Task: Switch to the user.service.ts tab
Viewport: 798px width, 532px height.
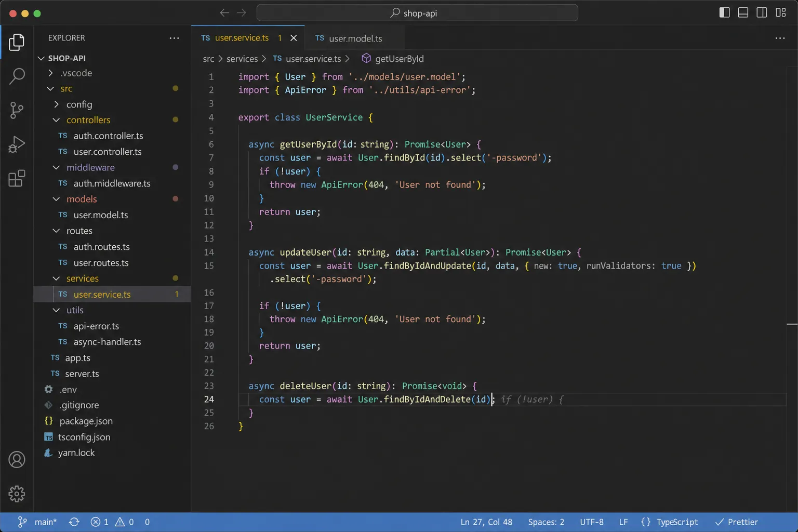Action: point(248,38)
